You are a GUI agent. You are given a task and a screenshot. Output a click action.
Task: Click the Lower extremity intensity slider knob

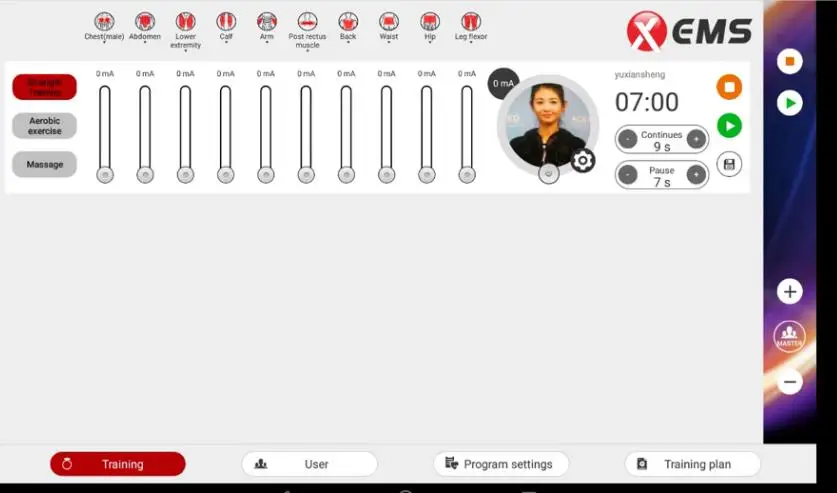click(185, 175)
